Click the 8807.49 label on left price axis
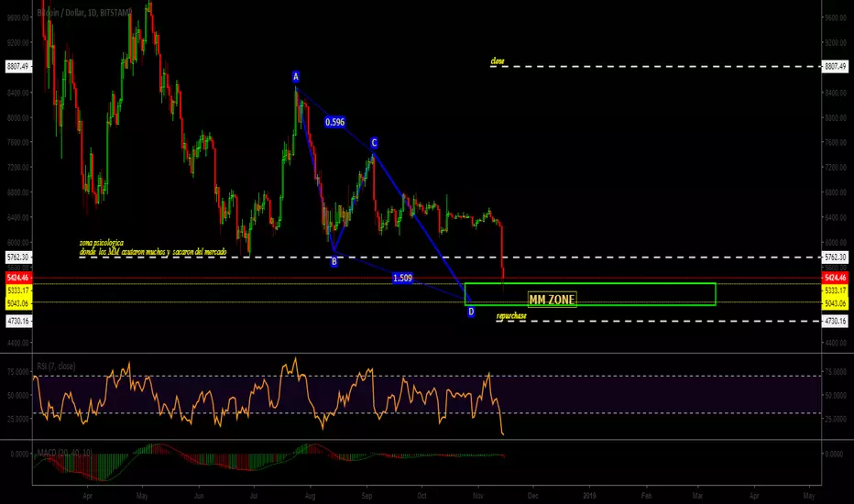854x504 pixels. pos(18,67)
